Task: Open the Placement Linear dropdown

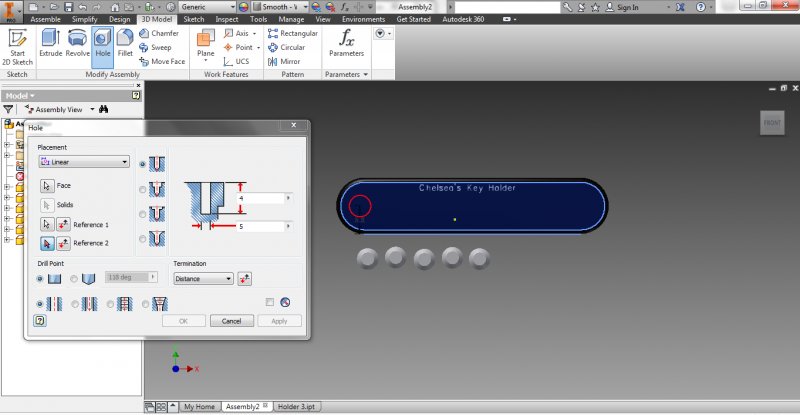Action: click(83, 161)
